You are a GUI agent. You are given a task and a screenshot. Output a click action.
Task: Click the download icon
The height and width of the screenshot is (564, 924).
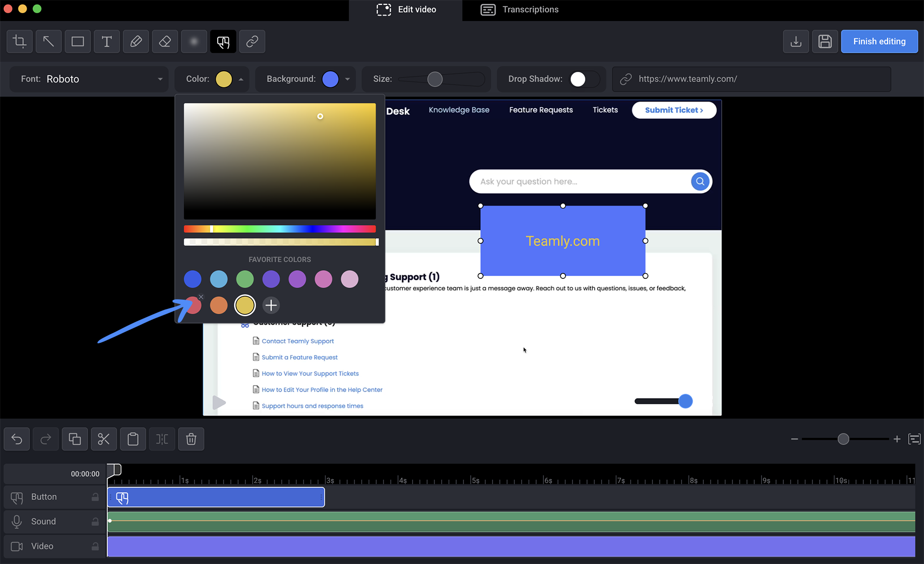pyautogui.click(x=796, y=42)
